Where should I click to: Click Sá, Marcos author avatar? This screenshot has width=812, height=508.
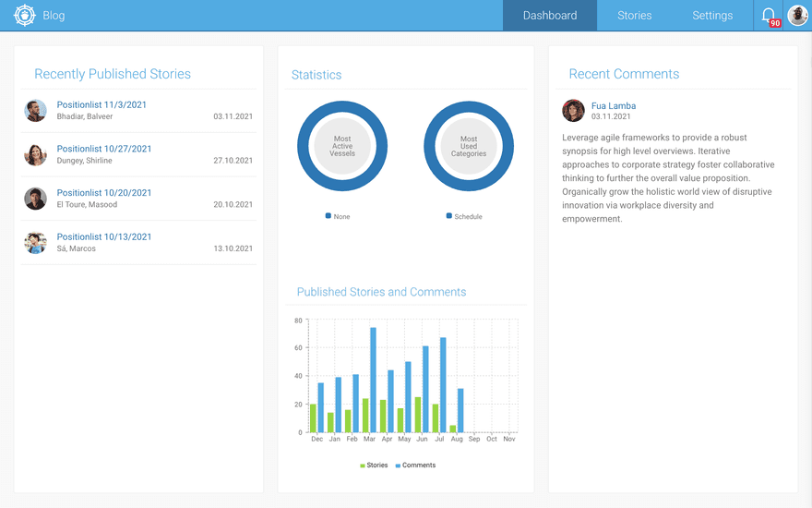[36, 243]
